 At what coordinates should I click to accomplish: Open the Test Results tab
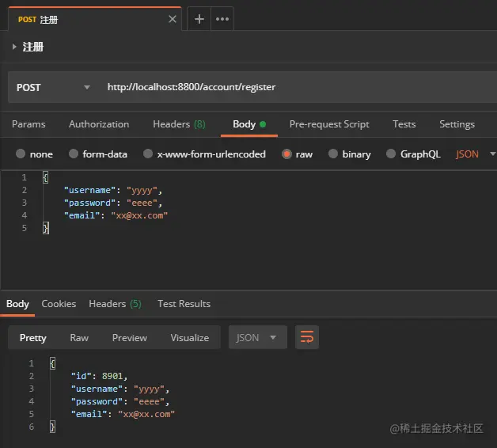pyautogui.click(x=184, y=304)
